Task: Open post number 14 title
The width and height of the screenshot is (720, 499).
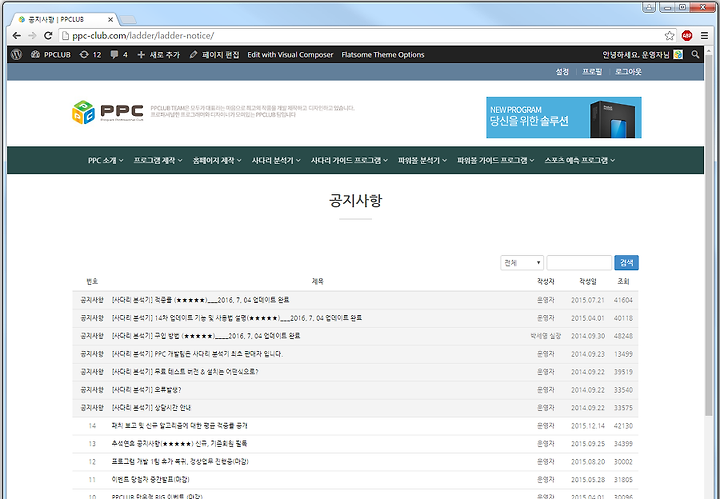Action: (x=180, y=426)
